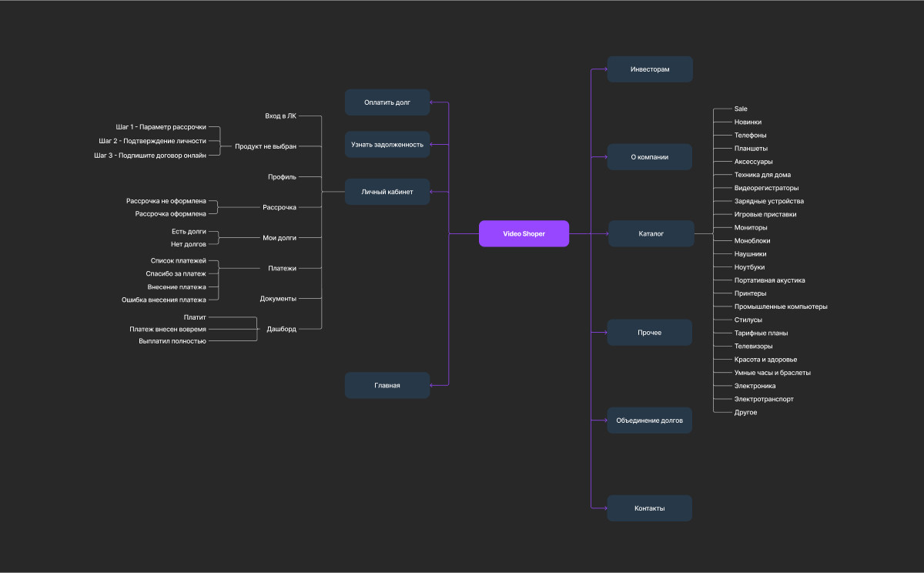Viewport: 924px width, 573px height.
Task: Click the Есть долги label
Action: [x=189, y=231]
